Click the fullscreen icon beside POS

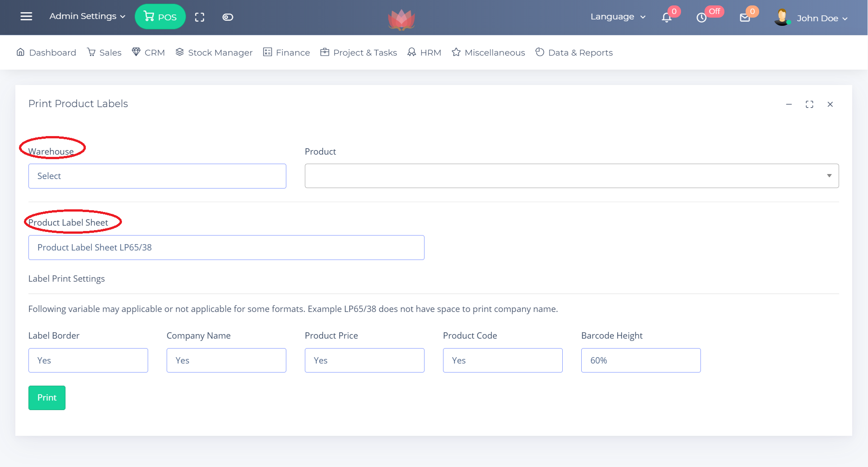coord(200,17)
